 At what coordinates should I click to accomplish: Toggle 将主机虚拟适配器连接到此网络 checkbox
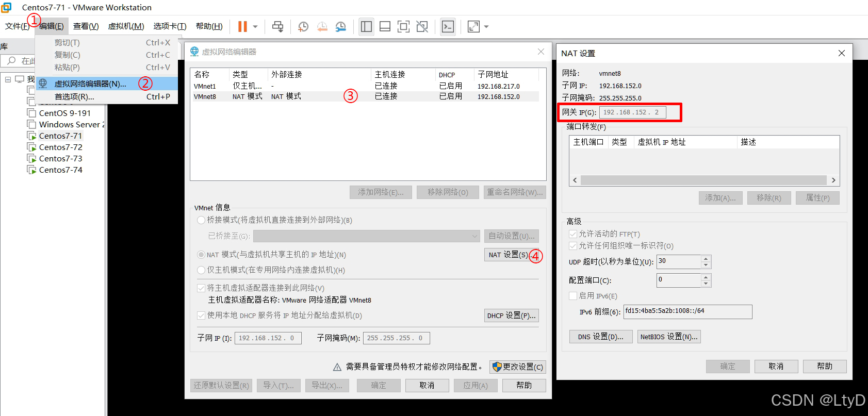click(201, 288)
